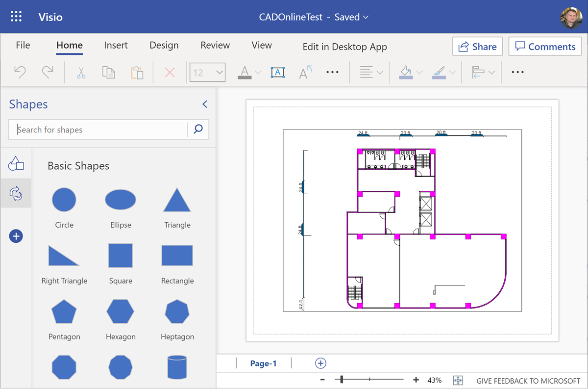588x389 pixels.
Task: Switch to the View tab
Action: (262, 45)
